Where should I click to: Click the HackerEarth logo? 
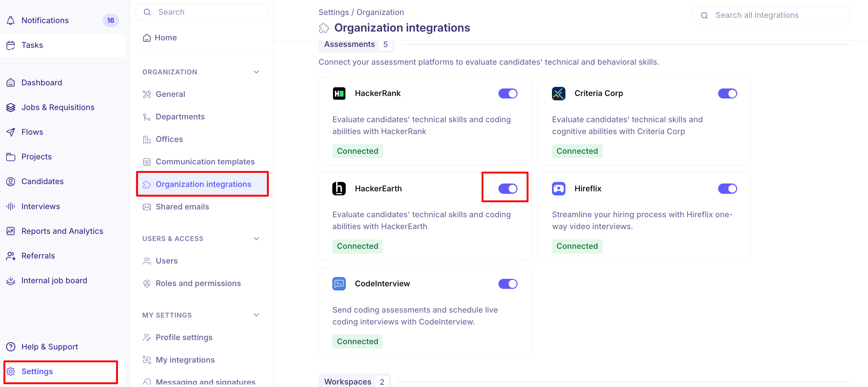pos(339,189)
